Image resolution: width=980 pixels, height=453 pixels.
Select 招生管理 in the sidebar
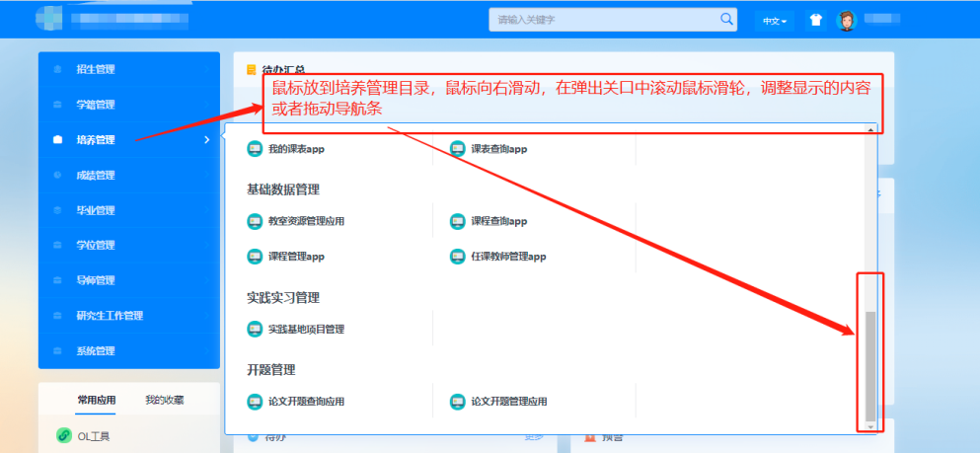[96, 69]
